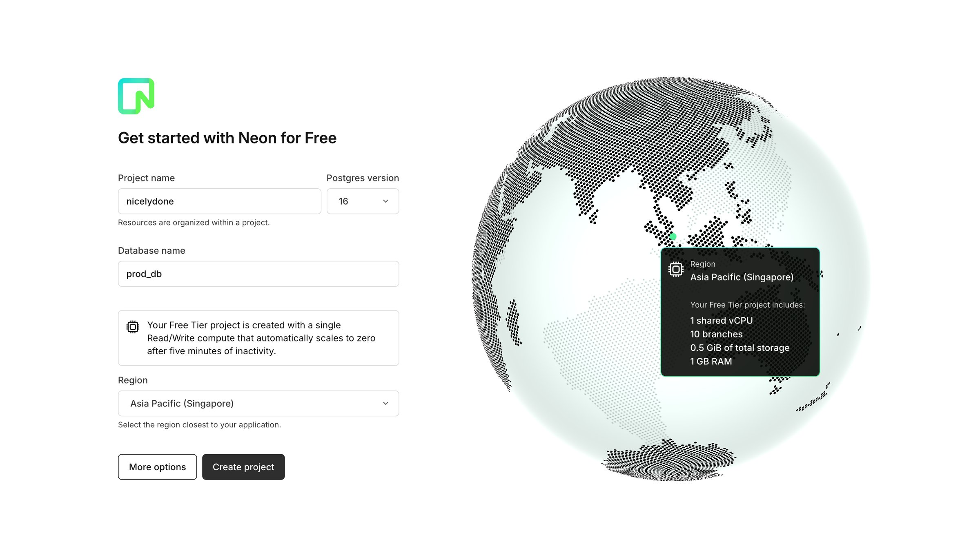Click the green Singapore marker on globe
Viewport: 980px width, 558px height.
click(x=673, y=237)
